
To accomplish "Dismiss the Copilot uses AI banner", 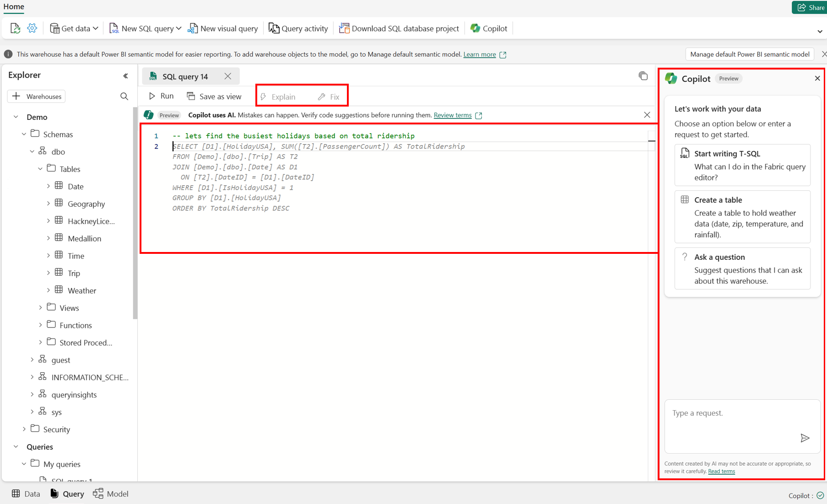I will (x=647, y=115).
